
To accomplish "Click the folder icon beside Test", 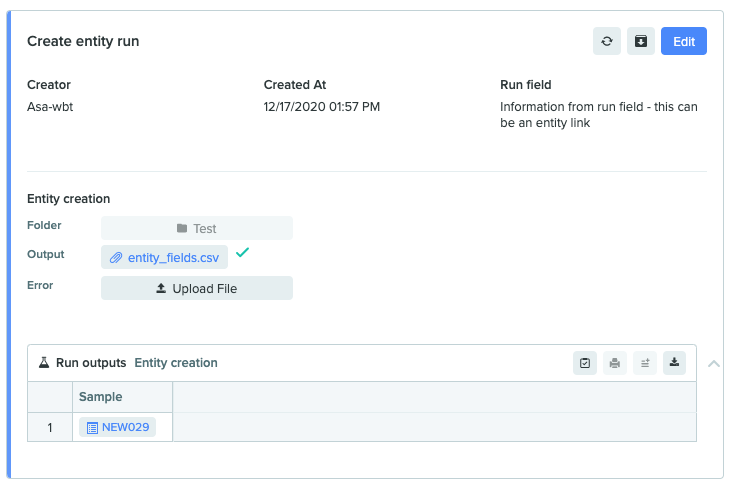I will (x=182, y=228).
